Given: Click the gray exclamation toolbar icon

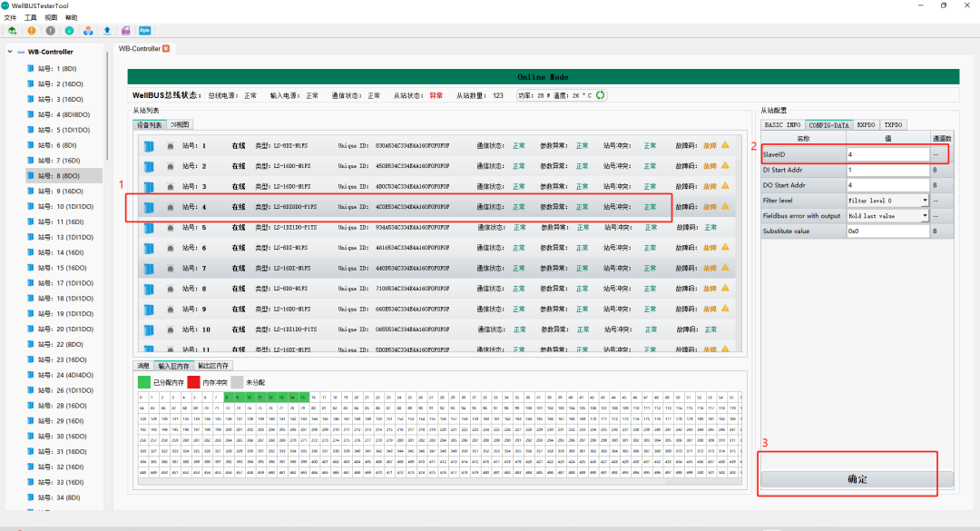Looking at the screenshot, I should pos(50,31).
